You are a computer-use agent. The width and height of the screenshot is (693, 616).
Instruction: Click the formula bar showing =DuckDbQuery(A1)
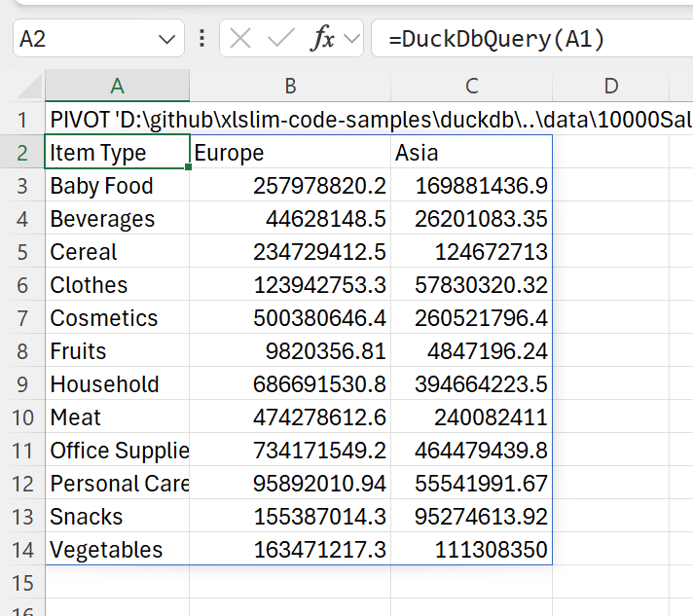click(532, 39)
